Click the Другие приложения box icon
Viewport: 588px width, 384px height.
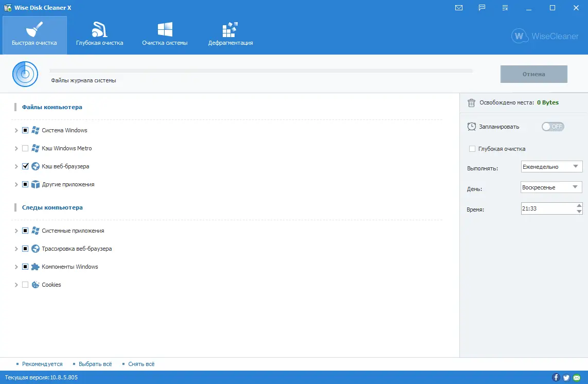[x=35, y=184]
